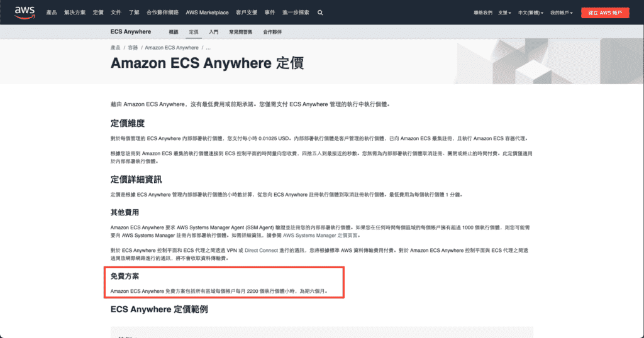Switch to the 入門 tab

coord(214,32)
